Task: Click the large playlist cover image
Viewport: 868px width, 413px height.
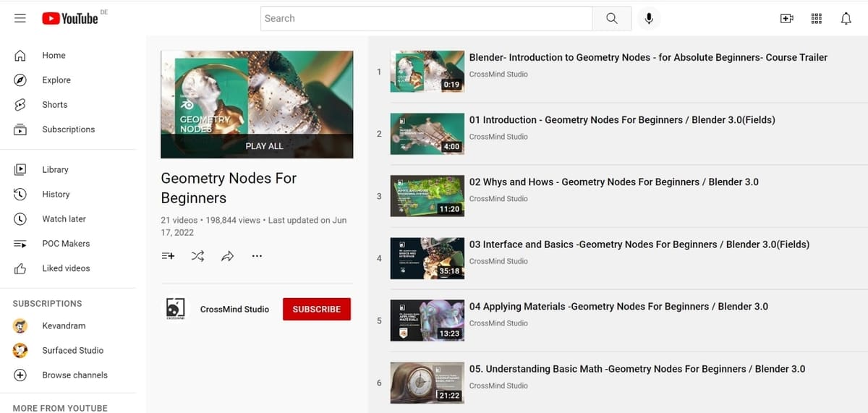Action: coord(257,104)
